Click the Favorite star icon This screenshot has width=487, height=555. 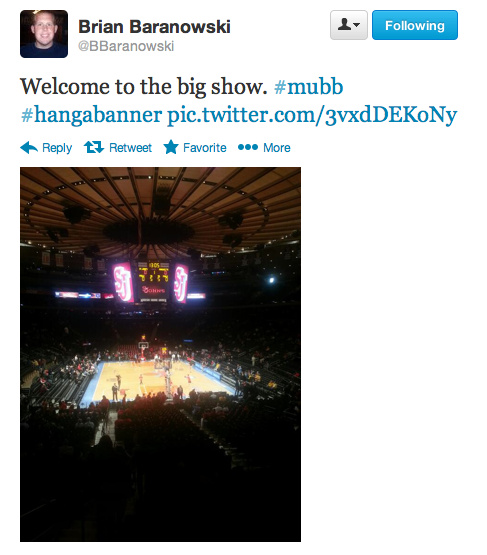[x=171, y=147]
